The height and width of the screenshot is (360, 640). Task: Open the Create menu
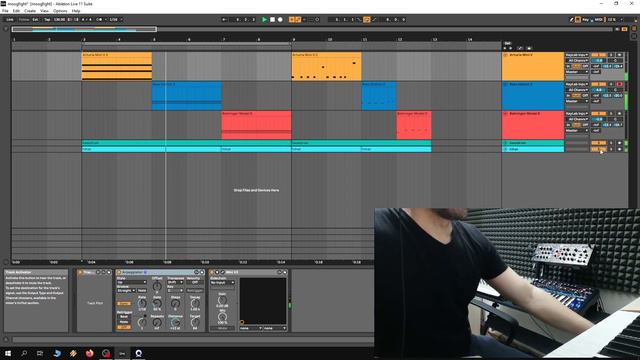tap(30, 11)
